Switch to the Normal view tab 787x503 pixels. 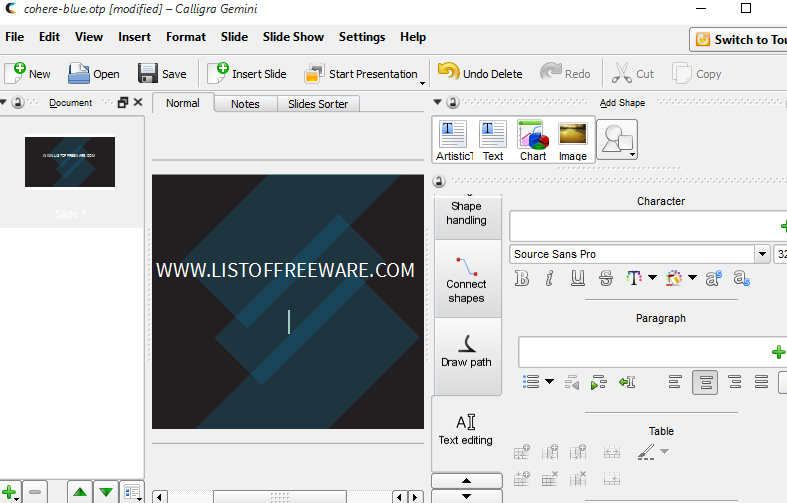click(x=183, y=103)
